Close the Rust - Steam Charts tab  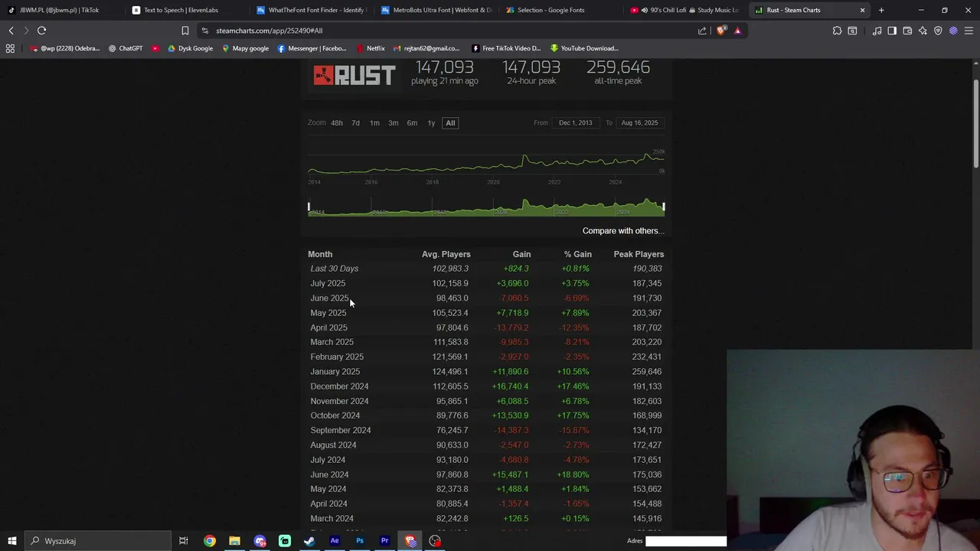click(x=862, y=10)
